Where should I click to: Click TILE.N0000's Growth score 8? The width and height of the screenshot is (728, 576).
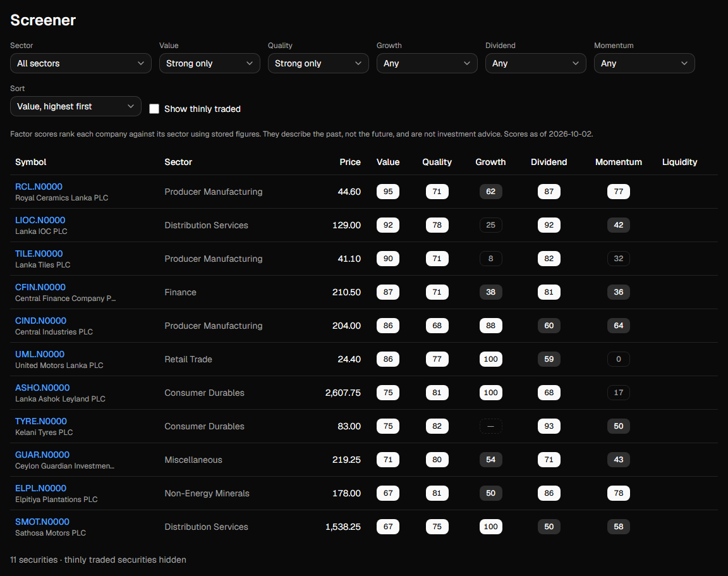click(491, 258)
